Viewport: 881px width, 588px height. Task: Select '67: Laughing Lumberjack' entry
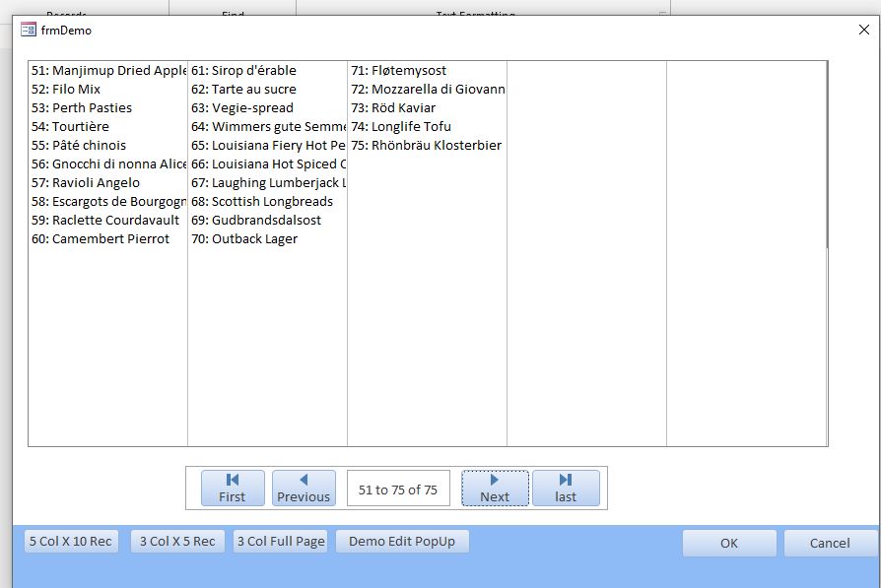(x=267, y=182)
